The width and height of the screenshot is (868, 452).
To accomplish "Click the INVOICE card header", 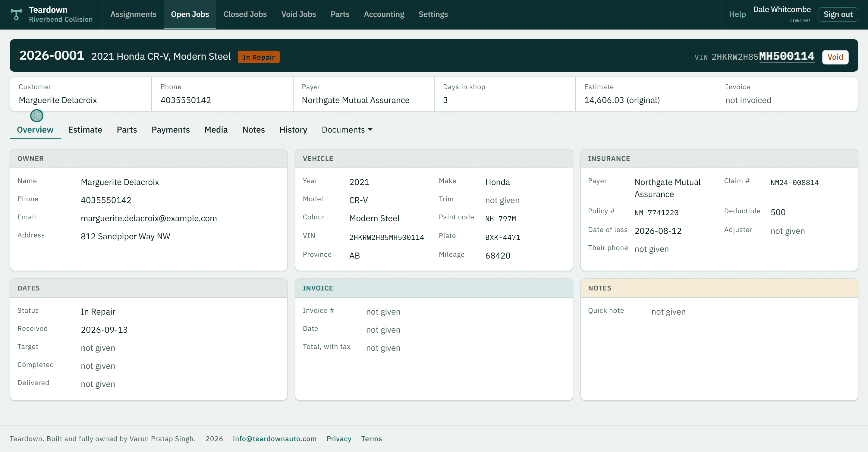I will click(434, 288).
